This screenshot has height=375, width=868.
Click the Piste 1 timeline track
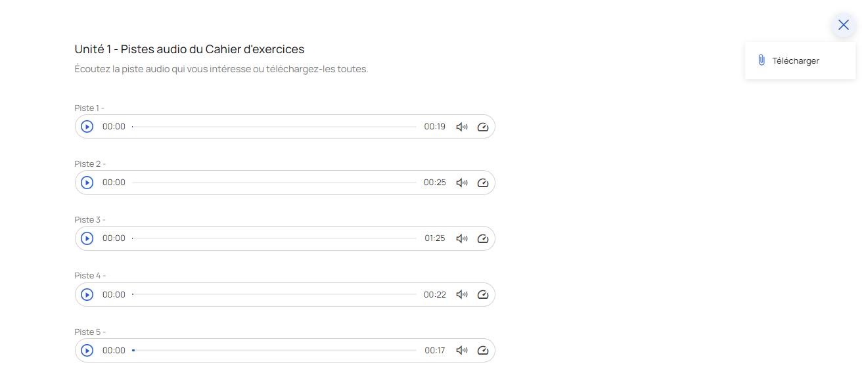click(274, 127)
